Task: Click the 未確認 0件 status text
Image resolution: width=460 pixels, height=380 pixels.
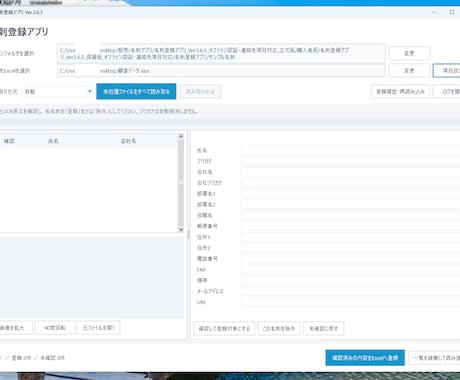Action: 52,358
